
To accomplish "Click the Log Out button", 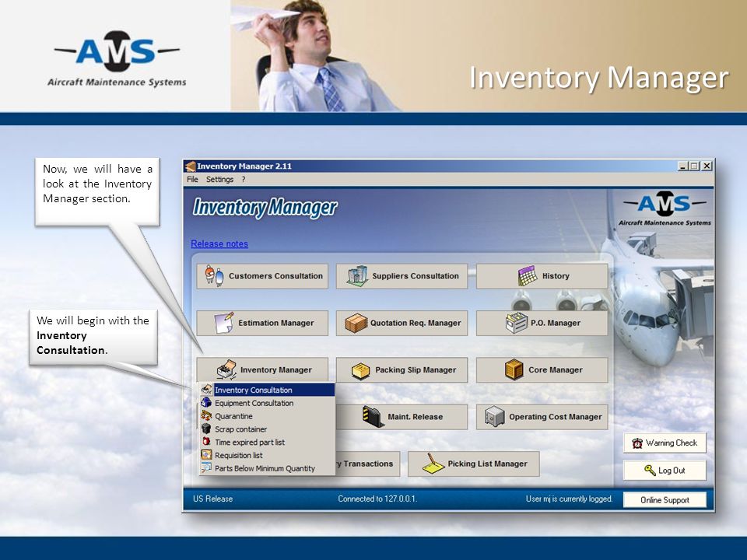I will tap(665, 471).
